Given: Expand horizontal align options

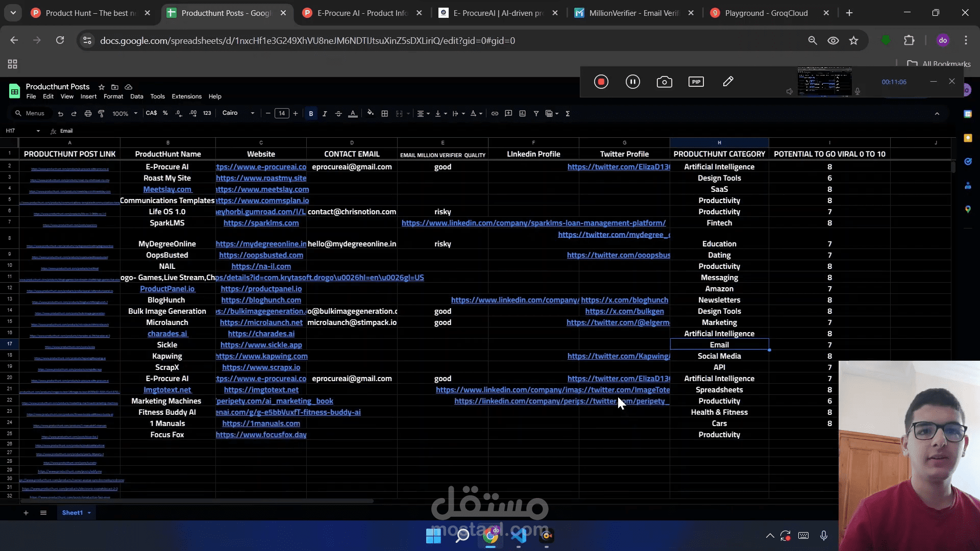Looking at the screenshot, I should pos(423,113).
